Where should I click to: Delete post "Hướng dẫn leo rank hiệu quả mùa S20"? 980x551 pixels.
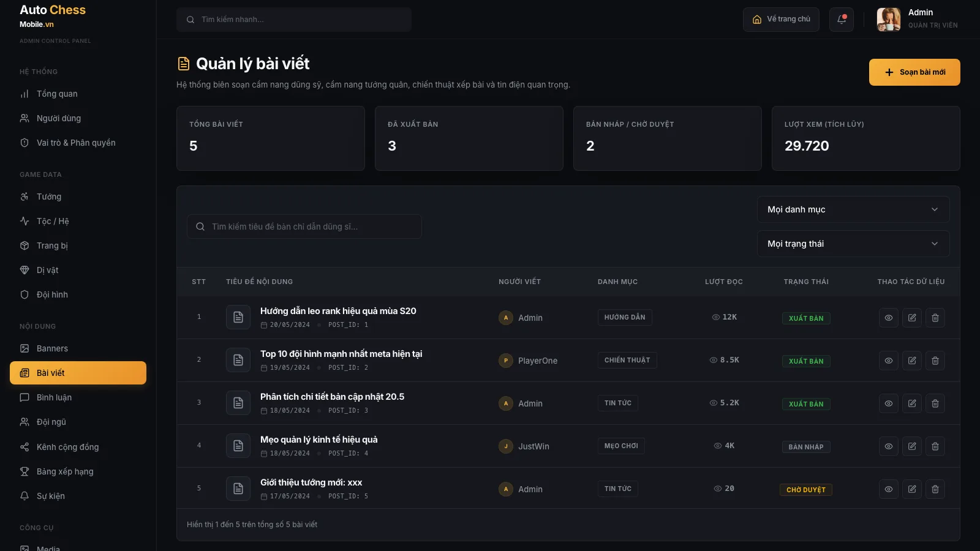[x=935, y=318]
